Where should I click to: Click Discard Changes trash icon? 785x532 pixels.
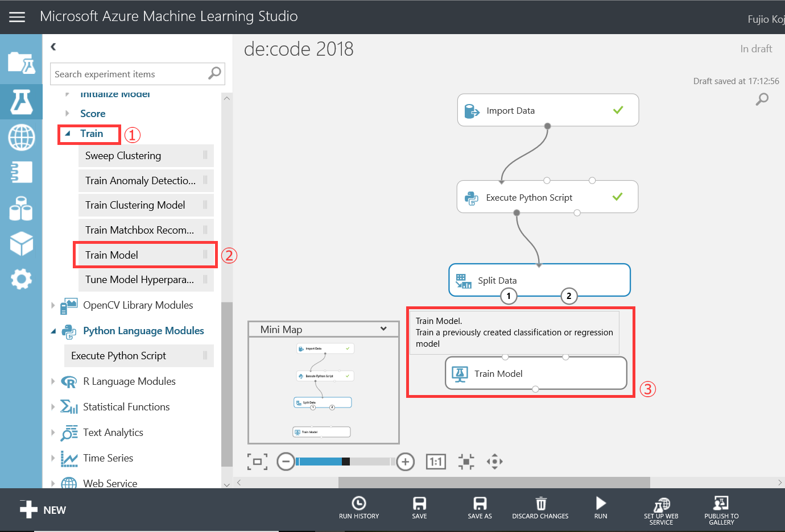[x=540, y=508]
